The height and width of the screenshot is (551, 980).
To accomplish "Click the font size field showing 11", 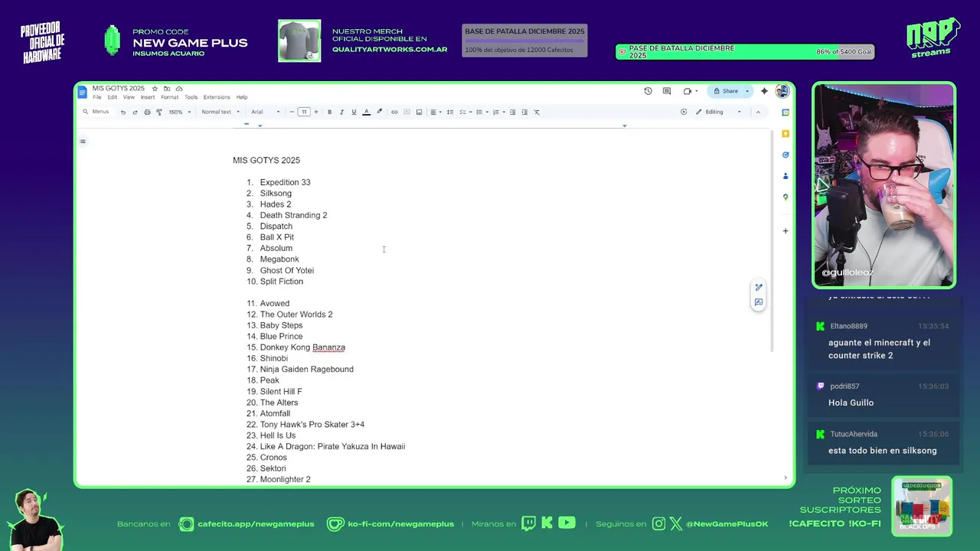I will coord(304,112).
